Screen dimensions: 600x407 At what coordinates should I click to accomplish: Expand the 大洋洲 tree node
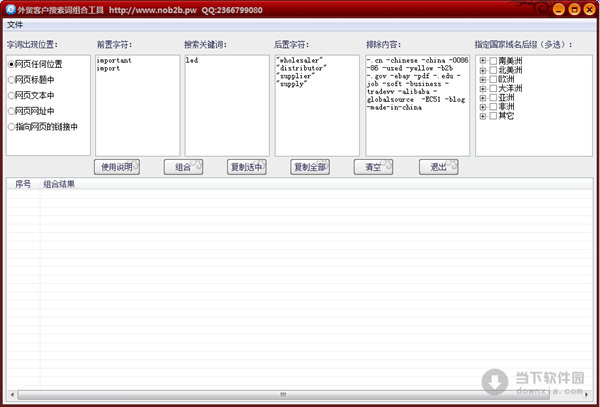[483, 88]
